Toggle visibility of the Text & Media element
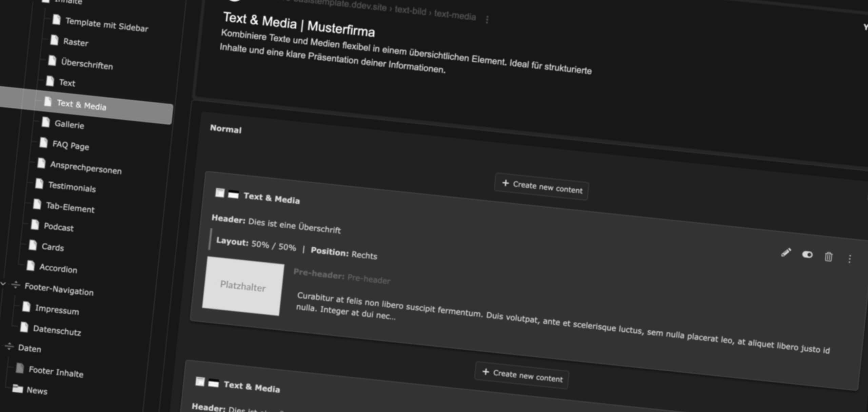This screenshot has height=412, width=868. (807, 254)
